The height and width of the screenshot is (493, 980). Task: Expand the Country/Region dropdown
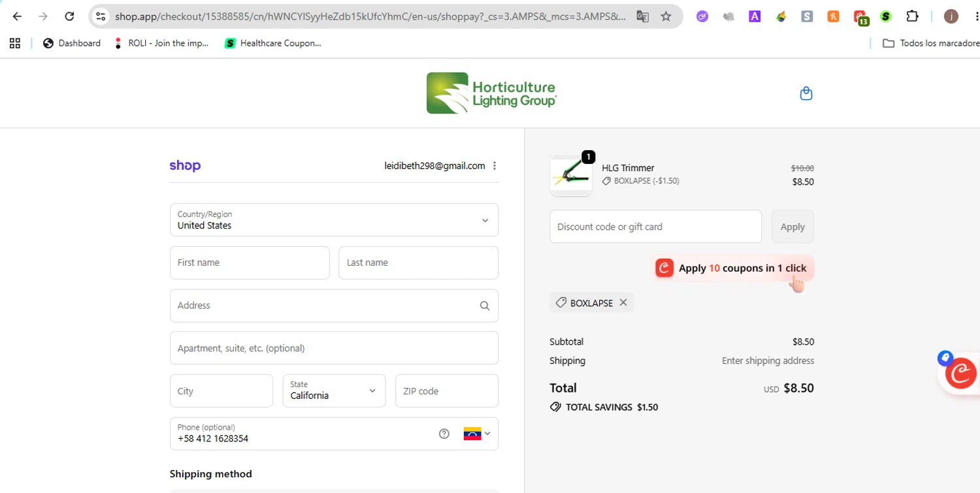coord(334,219)
